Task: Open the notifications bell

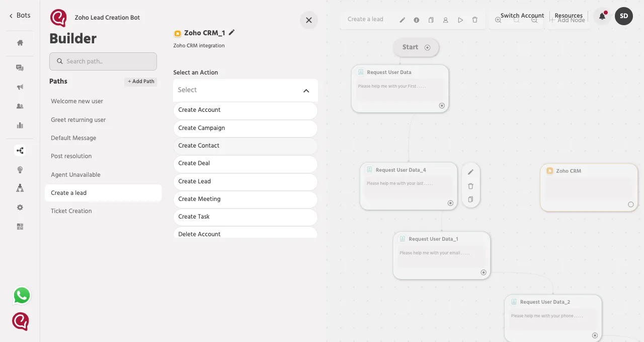Action: click(x=602, y=16)
